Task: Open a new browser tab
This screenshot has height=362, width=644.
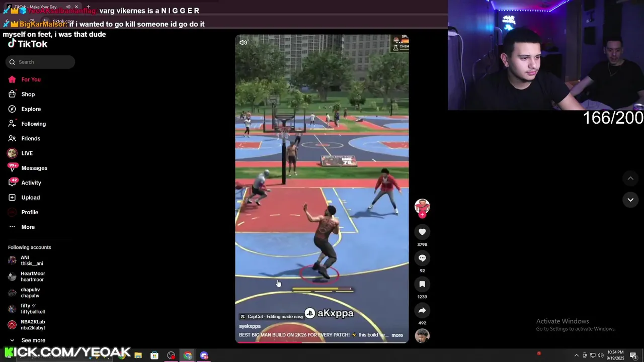Action: coord(89,7)
